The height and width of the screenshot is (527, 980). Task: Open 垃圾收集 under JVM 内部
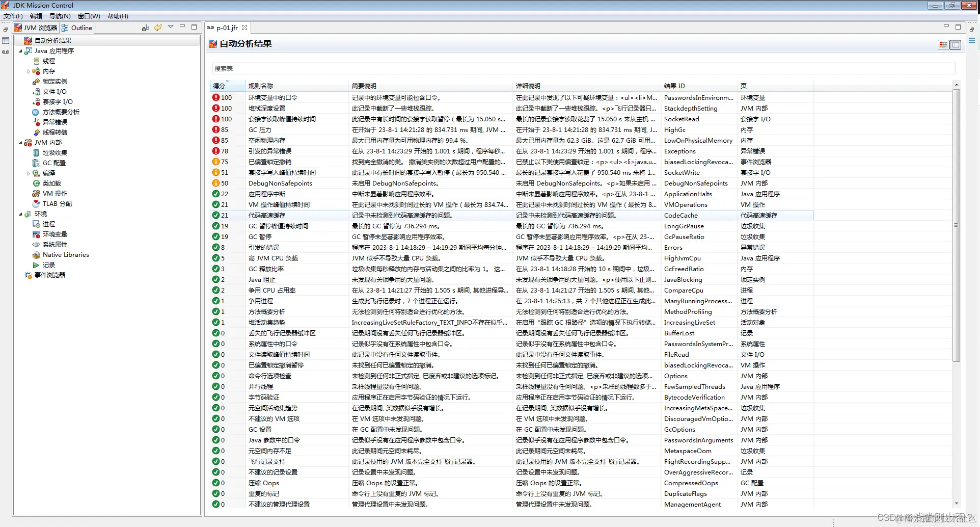55,152
